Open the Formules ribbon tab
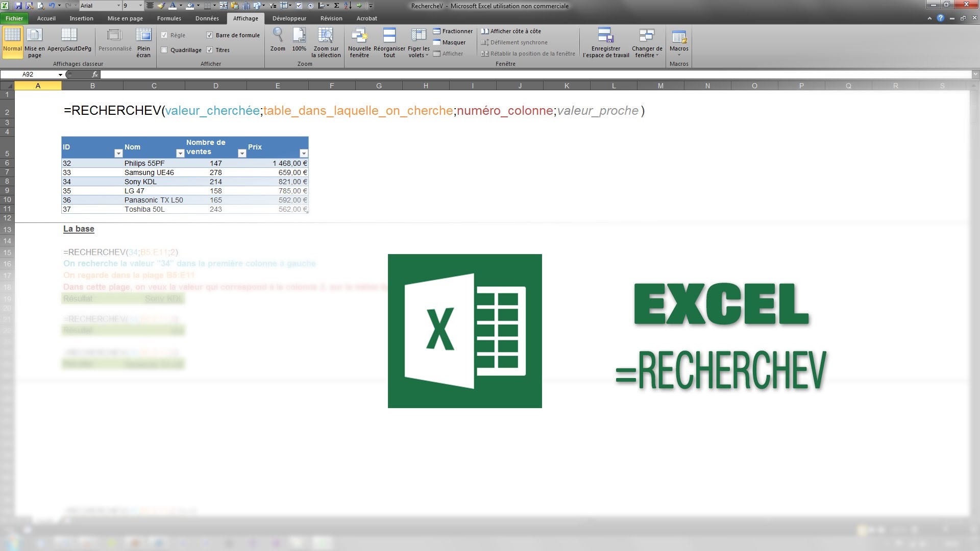 click(169, 18)
